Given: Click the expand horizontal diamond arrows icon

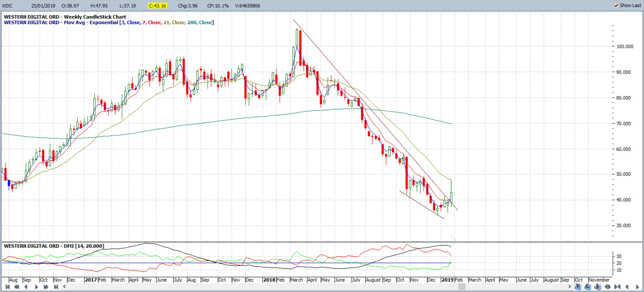Looking at the screenshot, I should (x=608, y=287).
